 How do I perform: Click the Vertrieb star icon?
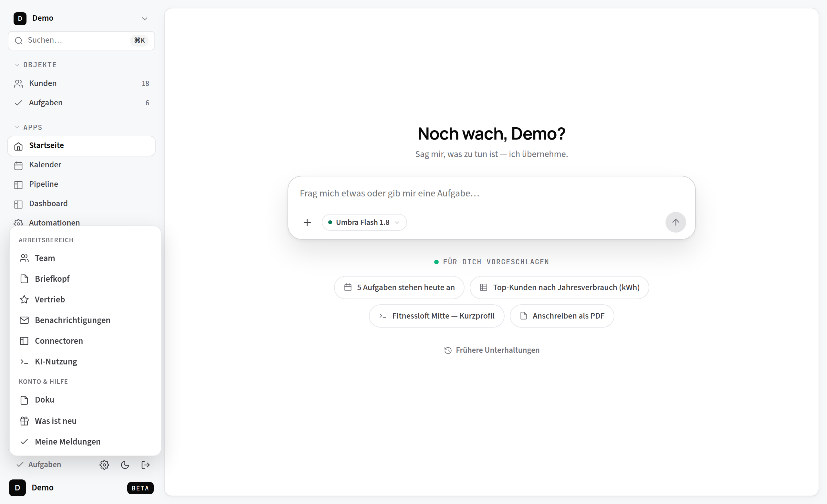pyautogui.click(x=24, y=299)
